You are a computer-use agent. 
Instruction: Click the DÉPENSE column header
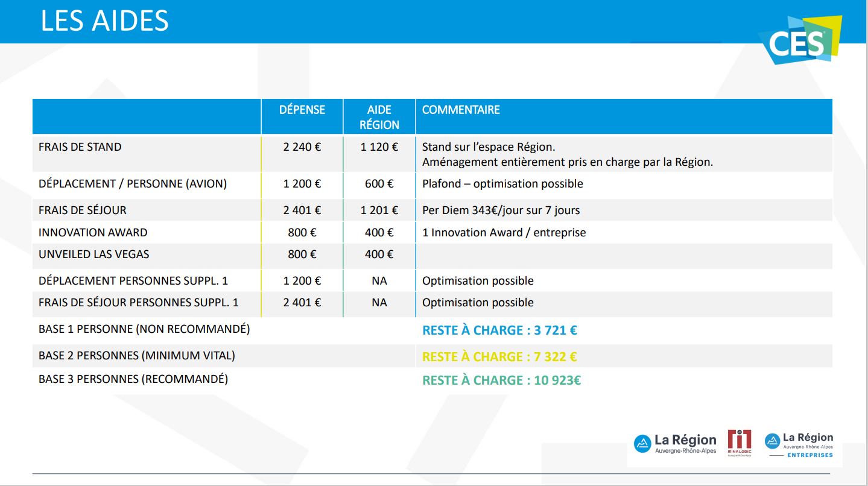tap(302, 110)
